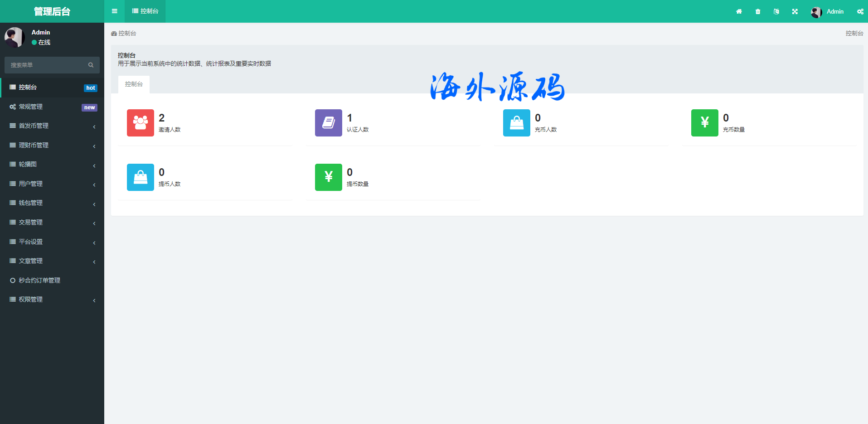Click the 管理后台 logo title

[x=52, y=11]
